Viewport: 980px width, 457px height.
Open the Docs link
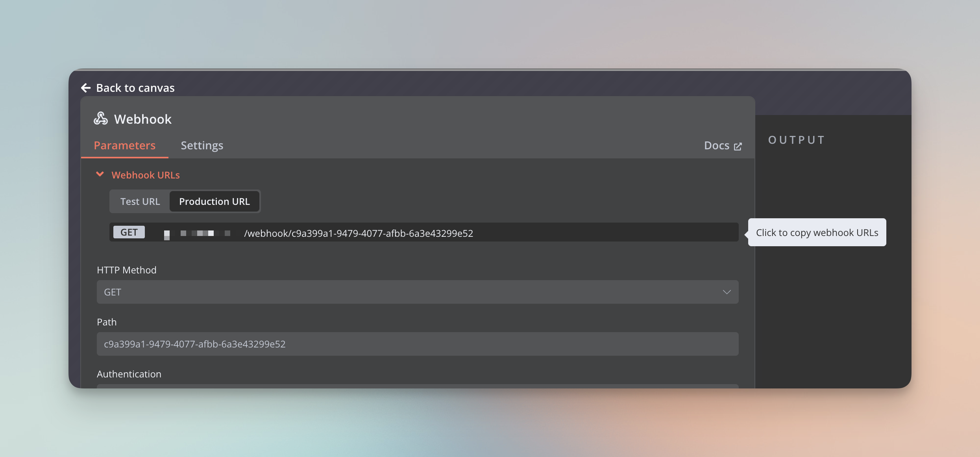coord(723,145)
